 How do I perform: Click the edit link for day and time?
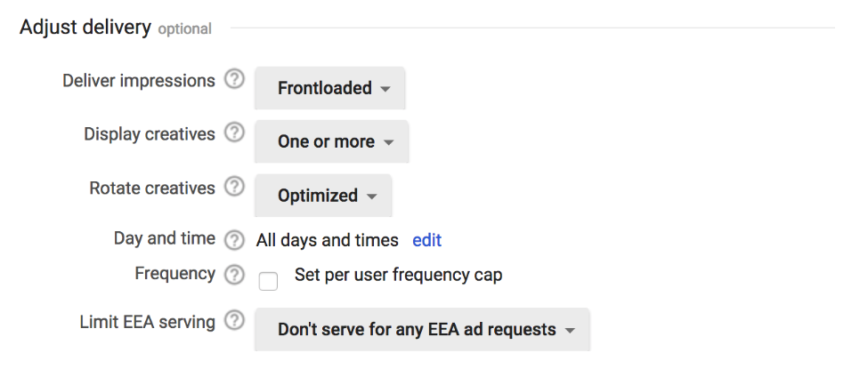click(426, 240)
